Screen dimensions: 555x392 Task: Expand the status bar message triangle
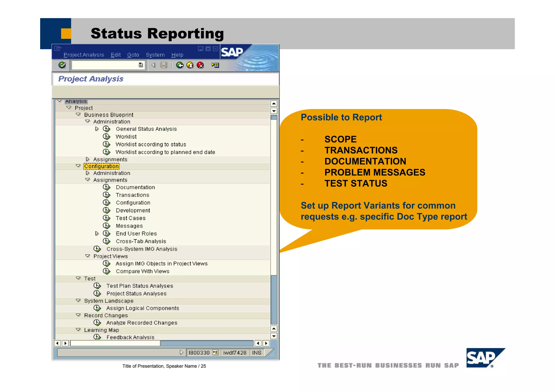click(181, 352)
